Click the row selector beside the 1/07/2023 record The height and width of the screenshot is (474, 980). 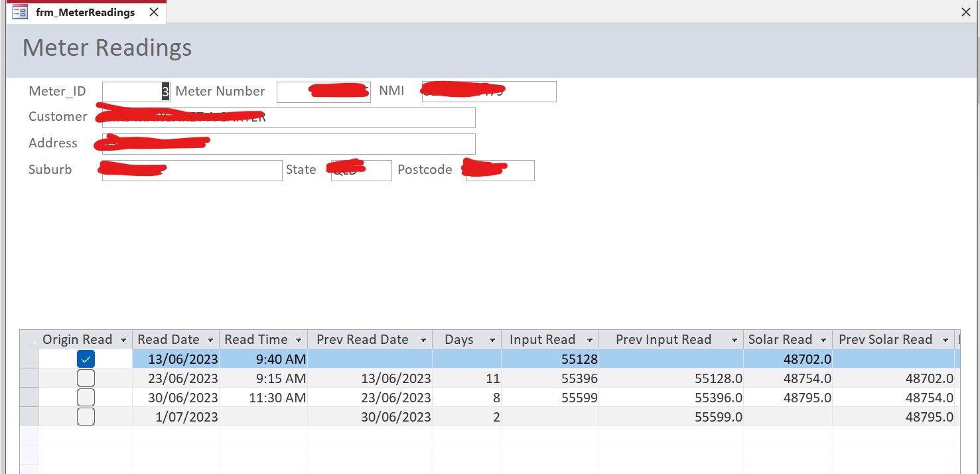[29, 416]
